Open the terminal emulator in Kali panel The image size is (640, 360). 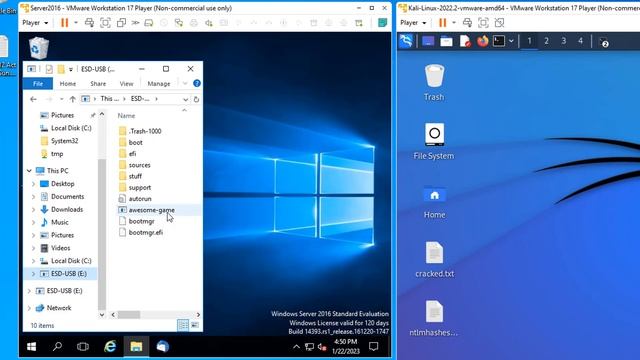(499, 41)
